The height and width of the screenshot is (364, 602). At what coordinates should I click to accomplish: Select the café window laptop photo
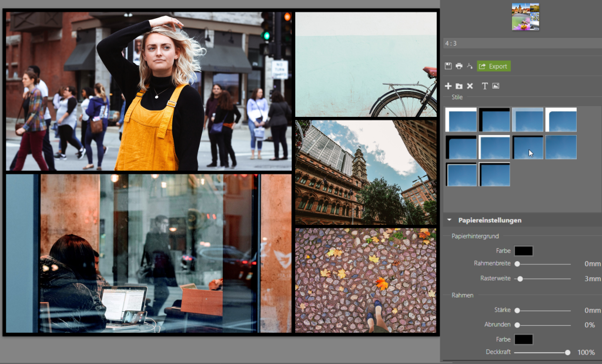(149, 254)
